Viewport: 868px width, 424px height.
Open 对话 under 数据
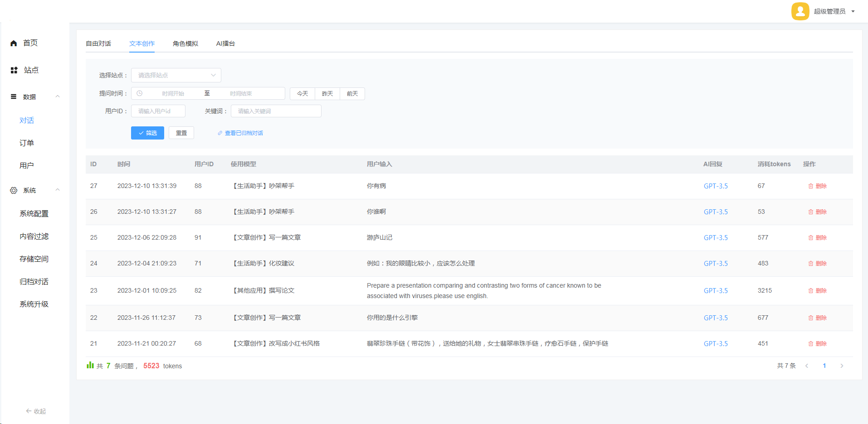27,120
